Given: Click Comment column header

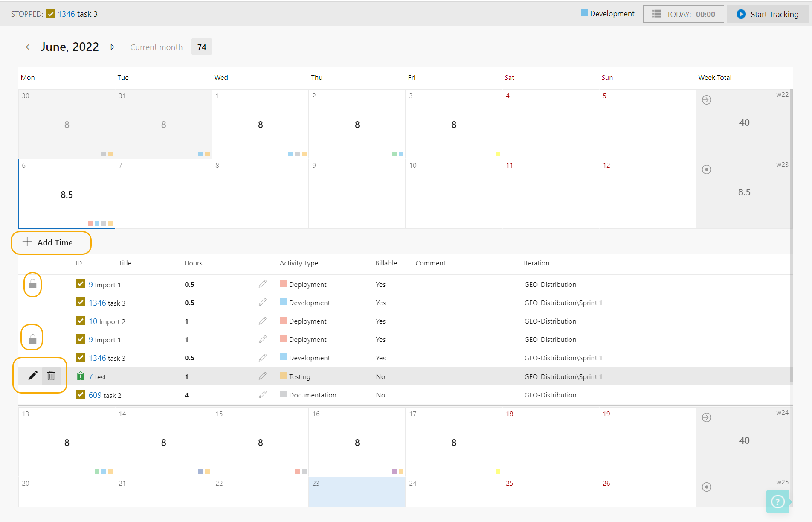Looking at the screenshot, I should 430,263.
